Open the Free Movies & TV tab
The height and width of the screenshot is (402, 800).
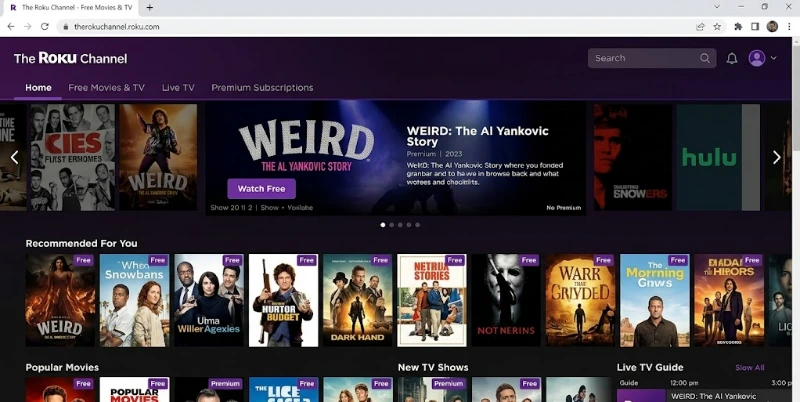[x=107, y=88]
